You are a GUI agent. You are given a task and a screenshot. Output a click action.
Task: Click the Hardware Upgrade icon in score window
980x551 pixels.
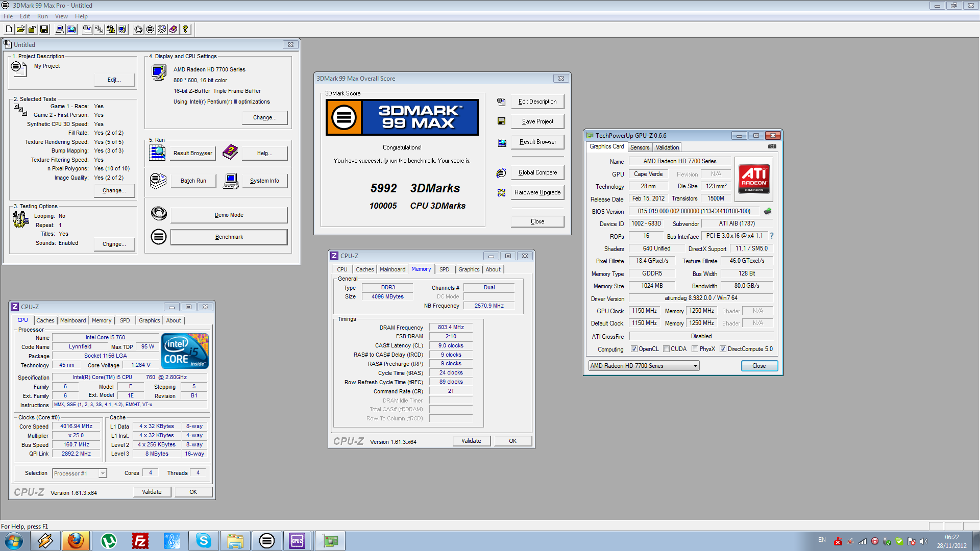501,192
